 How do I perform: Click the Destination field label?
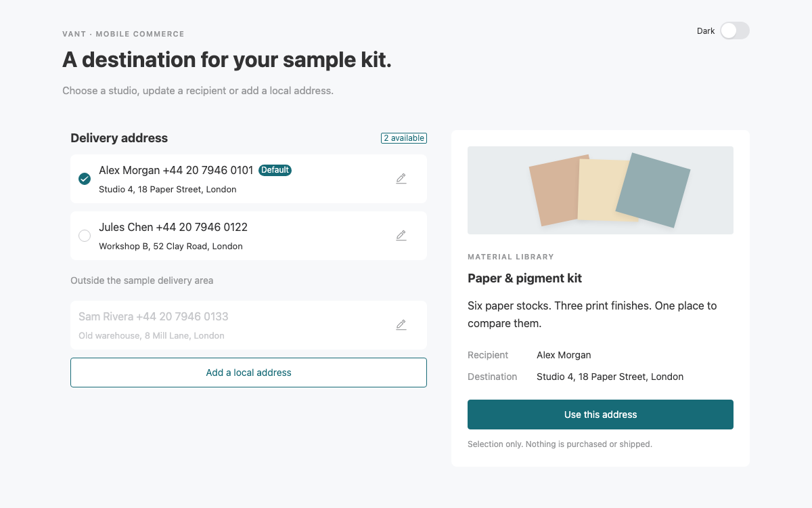click(492, 377)
